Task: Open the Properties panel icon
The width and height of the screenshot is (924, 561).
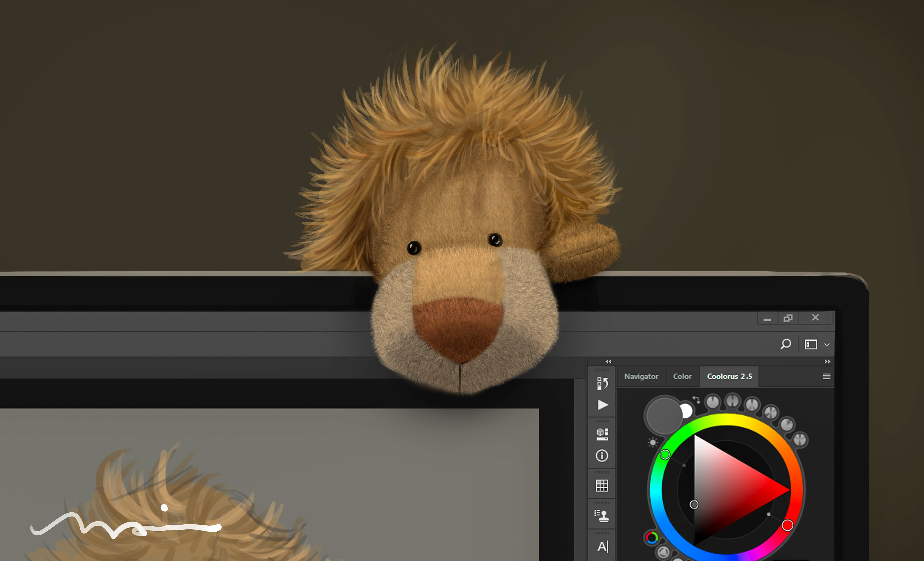Action: click(602, 434)
